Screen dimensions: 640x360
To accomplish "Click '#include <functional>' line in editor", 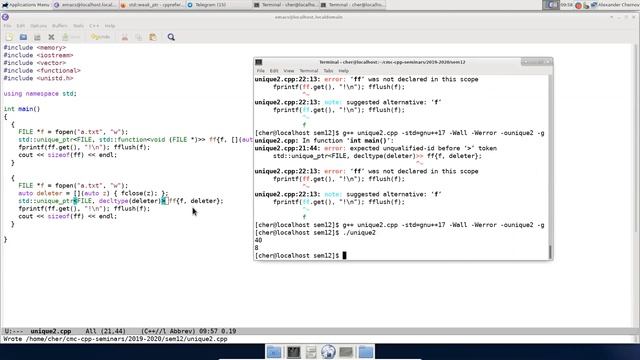I will point(42,71).
